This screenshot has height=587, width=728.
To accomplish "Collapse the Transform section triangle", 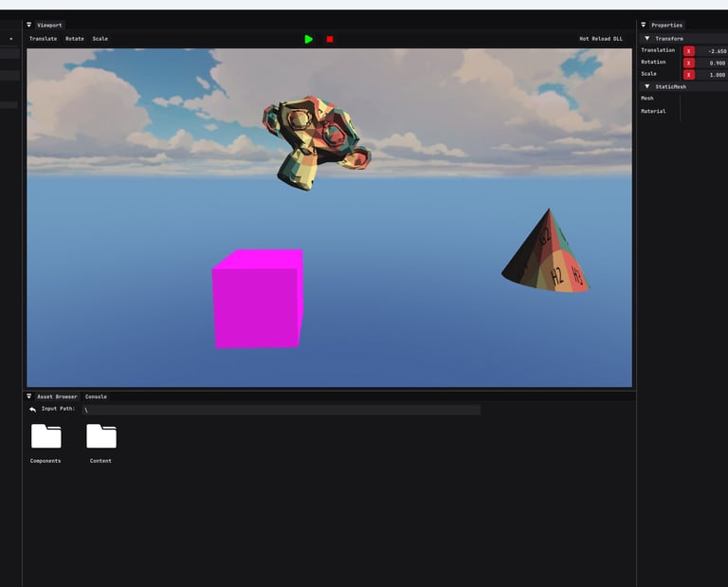I will [x=646, y=39].
